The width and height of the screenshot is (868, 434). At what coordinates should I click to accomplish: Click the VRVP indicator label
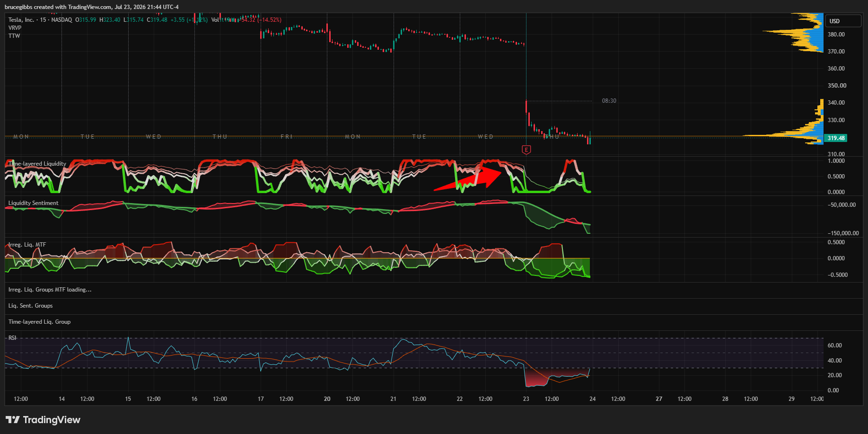point(15,28)
